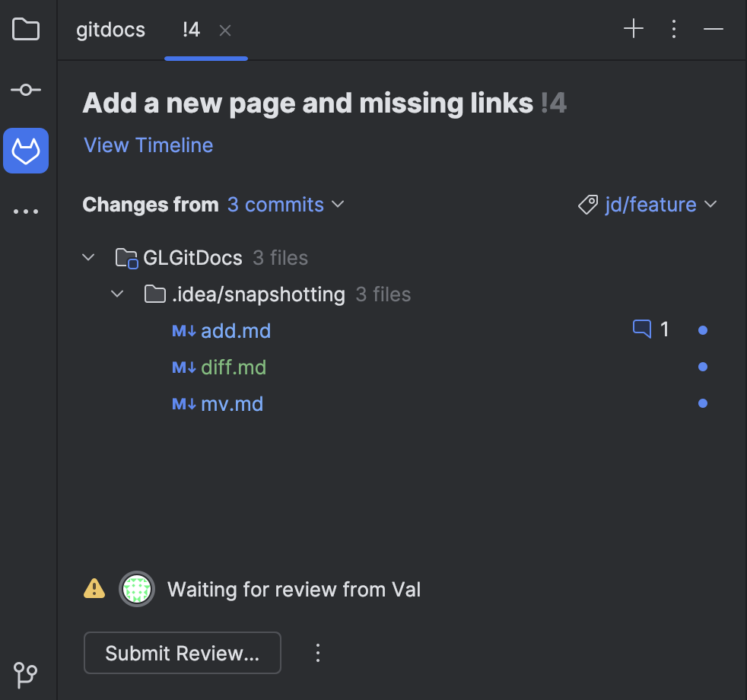Hide the tool window with minus icon

[x=714, y=29]
